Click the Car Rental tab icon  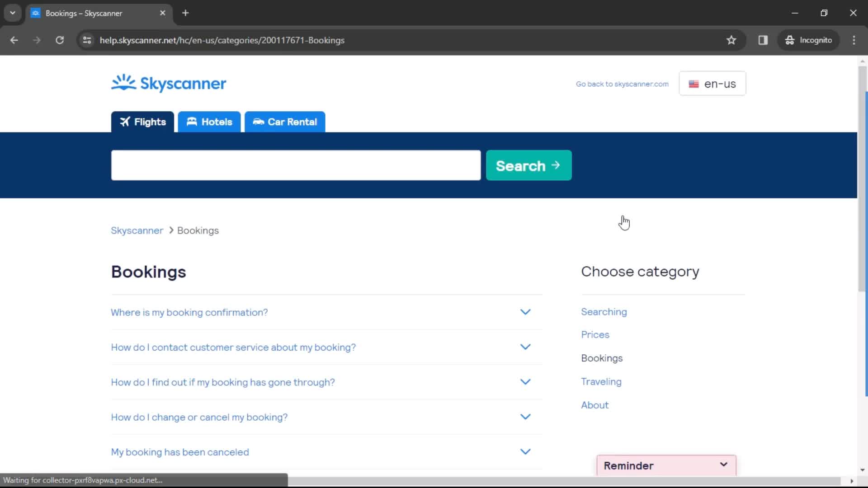[258, 122]
